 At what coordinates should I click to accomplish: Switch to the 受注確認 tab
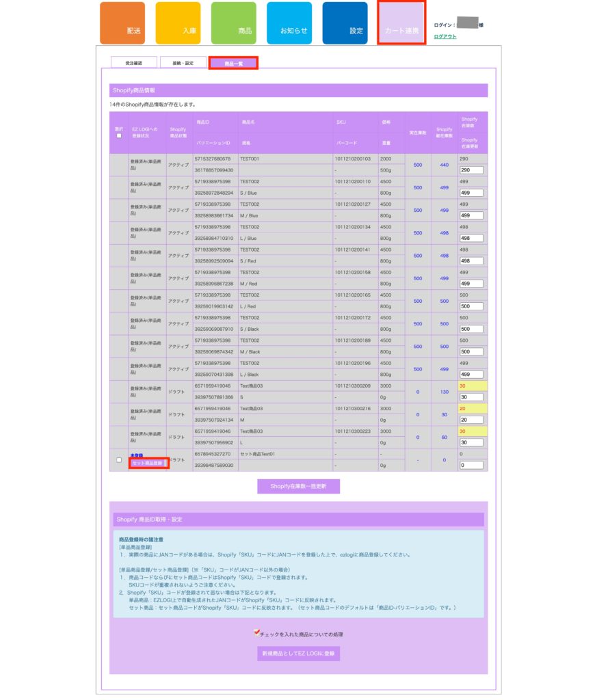[x=134, y=63]
